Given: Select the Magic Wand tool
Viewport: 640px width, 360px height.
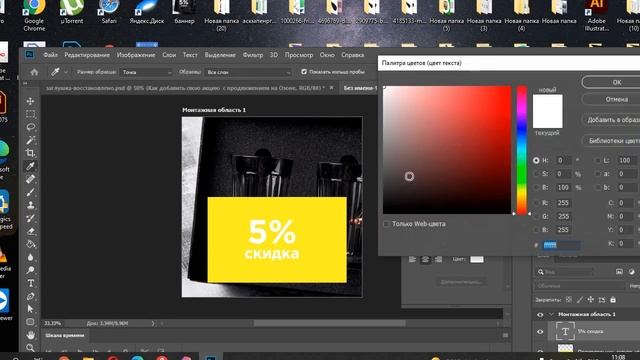Looking at the screenshot, I should 30,140.
